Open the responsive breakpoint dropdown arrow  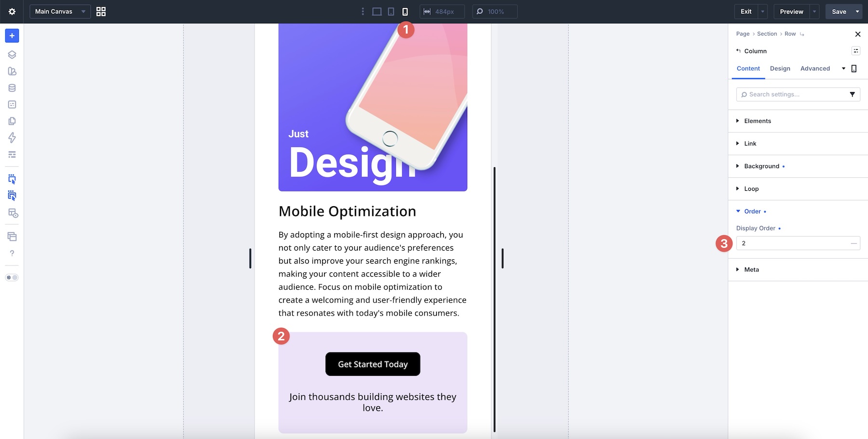click(x=843, y=68)
